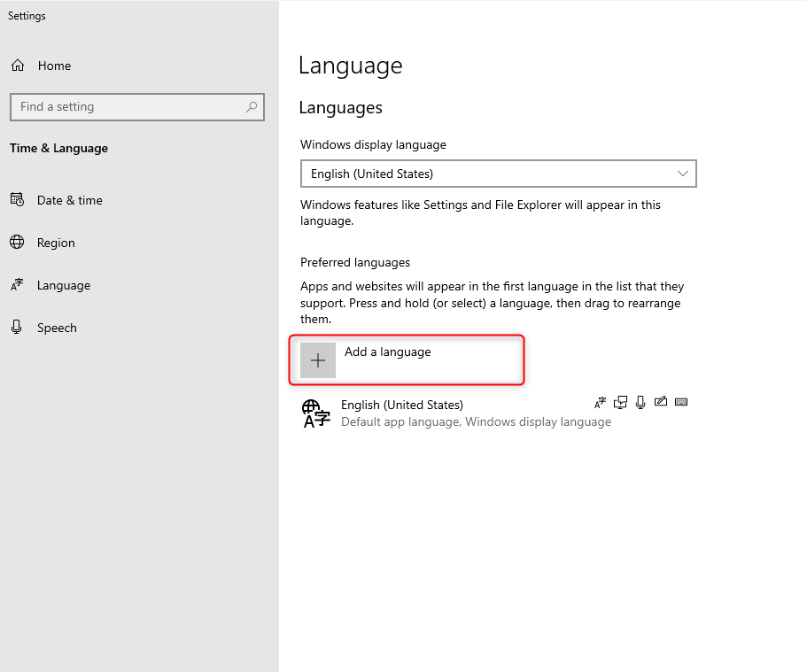Select English (United States) in preferred languages
The image size is (807, 672).
[x=495, y=413]
